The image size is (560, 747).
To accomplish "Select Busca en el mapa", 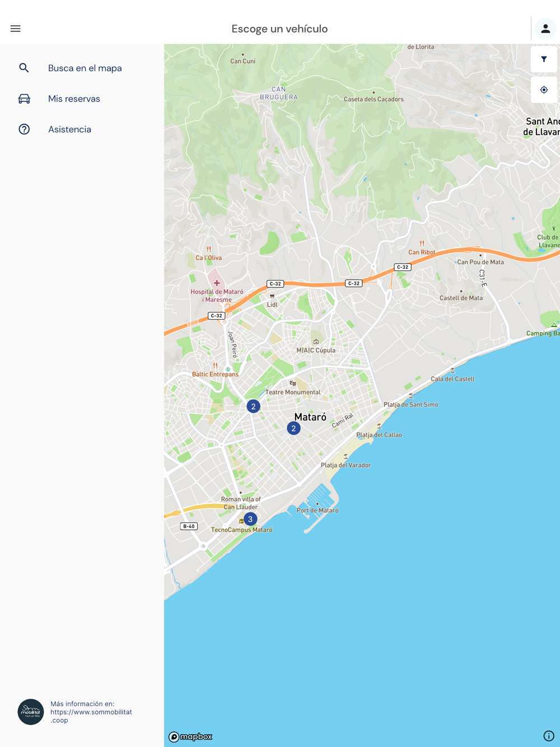I will pyautogui.click(x=85, y=68).
